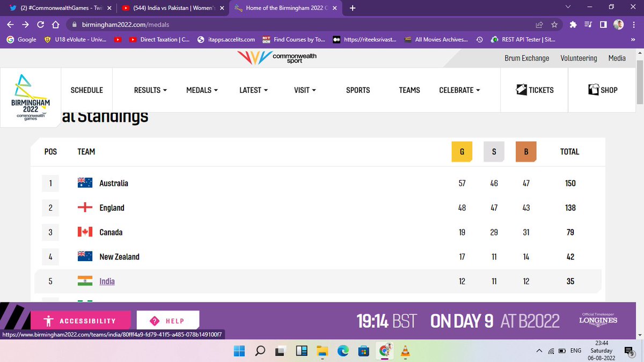The image size is (644, 362).
Task: Open Task View from the taskbar
Action: coord(281,351)
